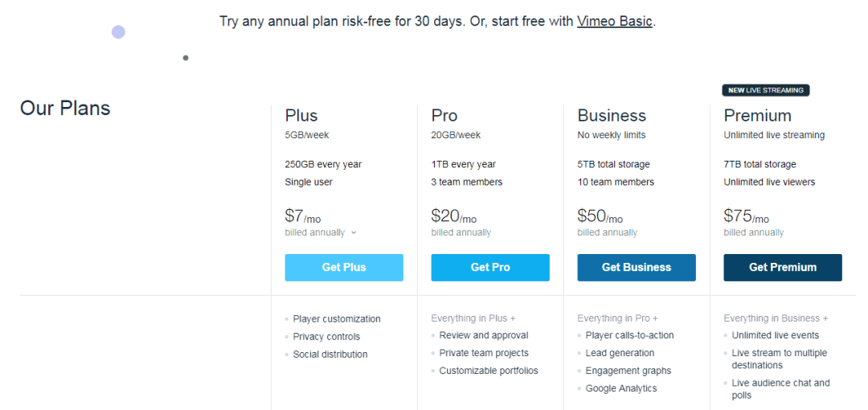Open the Vimeo Basic link
The height and width of the screenshot is (410, 868).
(615, 22)
